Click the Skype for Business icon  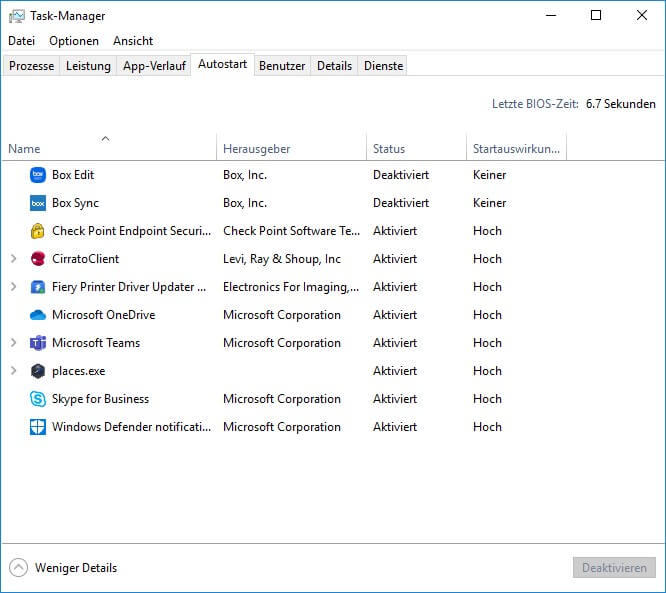pos(38,399)
